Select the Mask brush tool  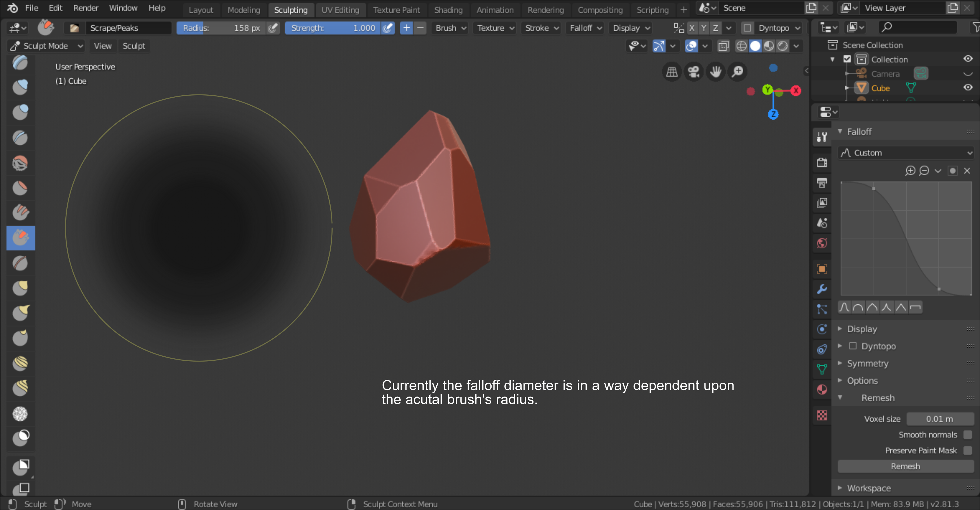tap(21, 438)
